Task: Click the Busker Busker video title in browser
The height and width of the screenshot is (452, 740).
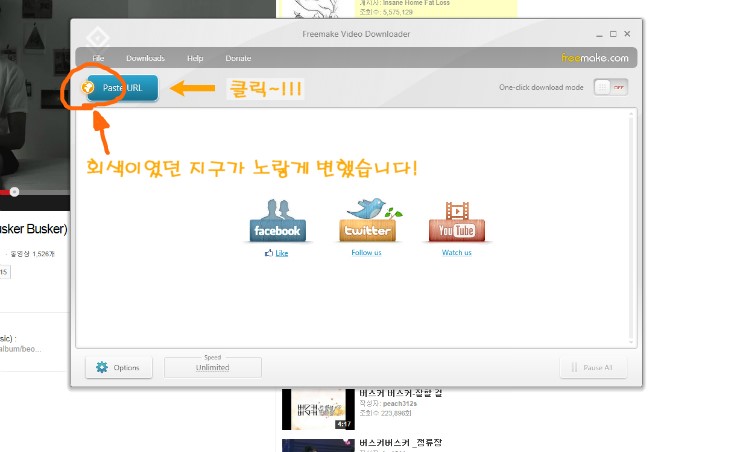Action: [x=34, y=229]
